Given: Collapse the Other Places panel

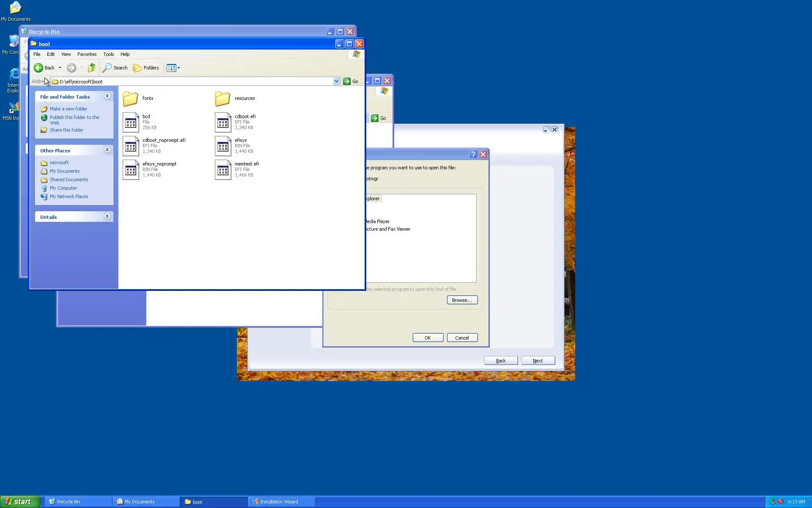Looking at the screenshot, I should point(107,150).
